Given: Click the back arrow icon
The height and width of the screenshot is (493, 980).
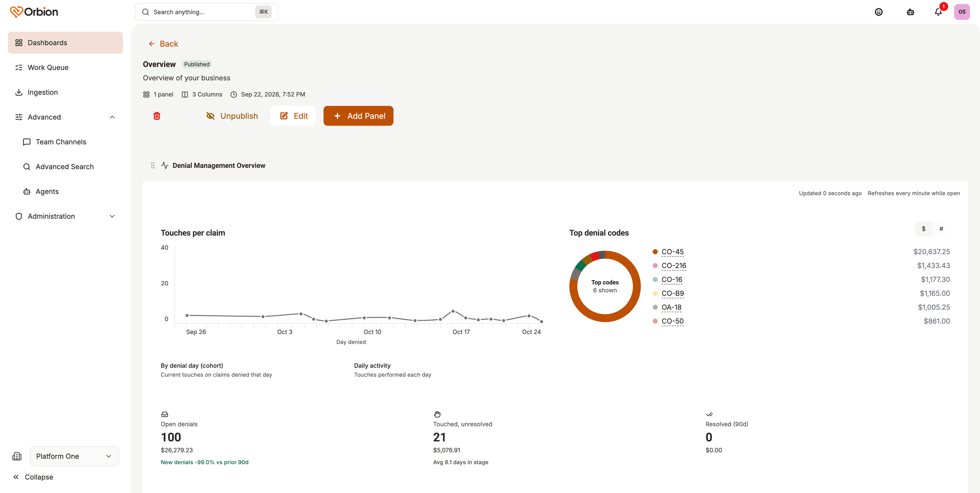Looking at the screenshot, I should (x=152, y=44).
